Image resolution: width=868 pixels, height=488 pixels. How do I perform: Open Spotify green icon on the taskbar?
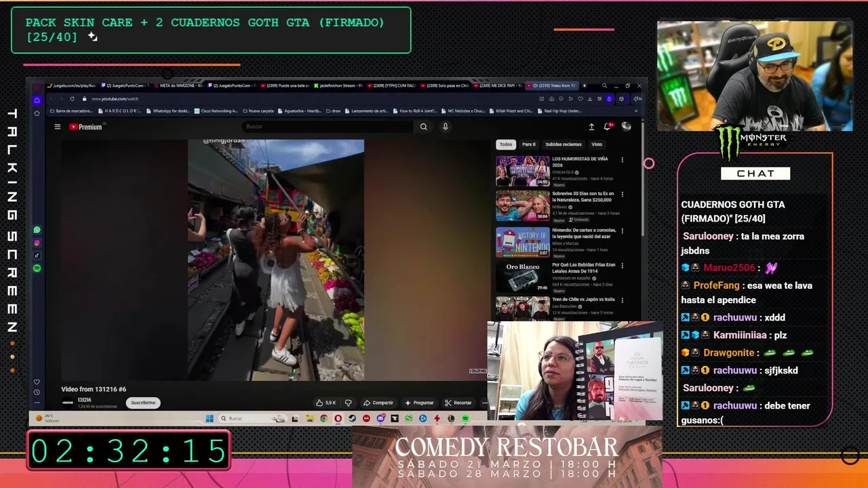click(465, 418)
